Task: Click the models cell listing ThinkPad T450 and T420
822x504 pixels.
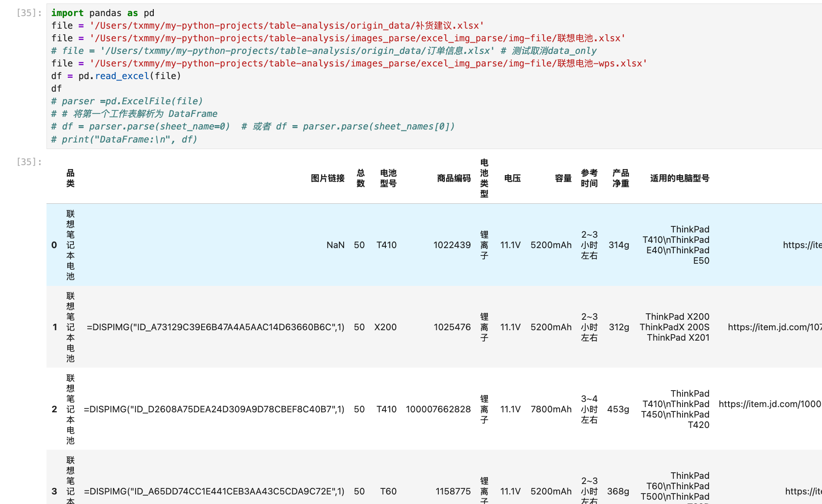Action: coord(675,409)
